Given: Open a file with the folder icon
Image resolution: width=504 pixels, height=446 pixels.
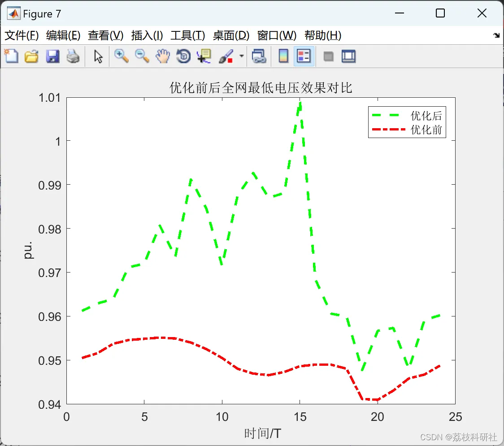Looking at the screenshot, I should [x=31, y=56].
